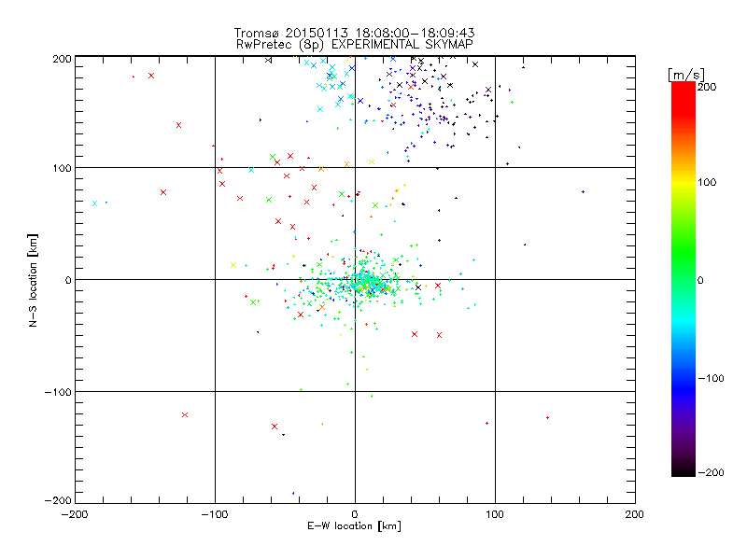Click the 'N-S location [km]' axis label
747x560 pixels.
click(x=33, y=281)
